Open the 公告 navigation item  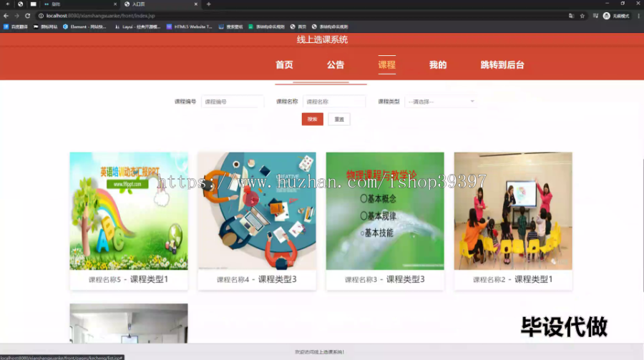(336, 65)
